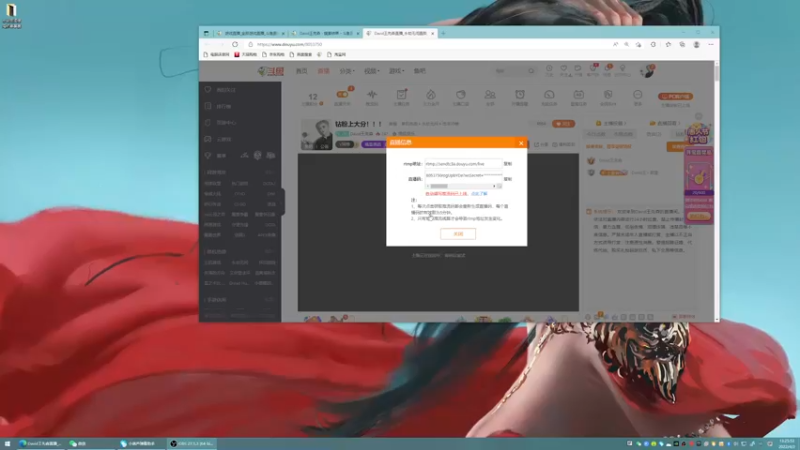This screenshot has width=800, height=450.
Task: Click the orange close button at dialog bottom
Action: point(458,234)
